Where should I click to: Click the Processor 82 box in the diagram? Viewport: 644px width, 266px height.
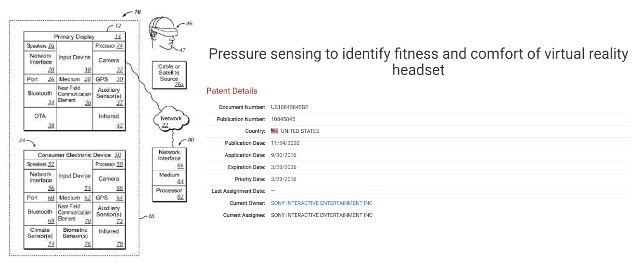point(169,193)
